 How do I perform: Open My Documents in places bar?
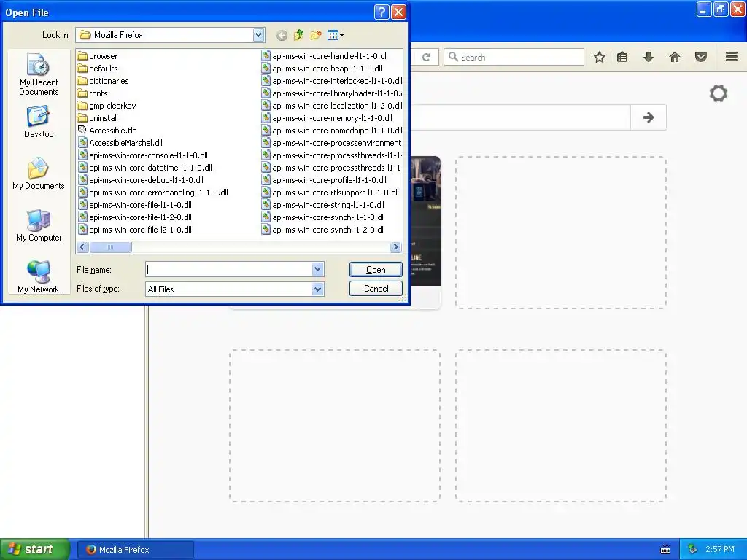(x=39, y=174)
